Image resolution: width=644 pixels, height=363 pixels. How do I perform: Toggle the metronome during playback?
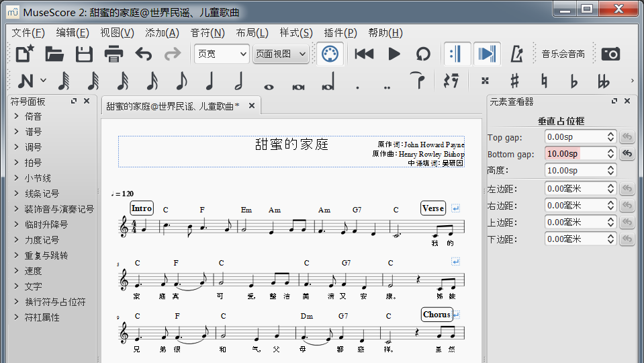point(517,54)
